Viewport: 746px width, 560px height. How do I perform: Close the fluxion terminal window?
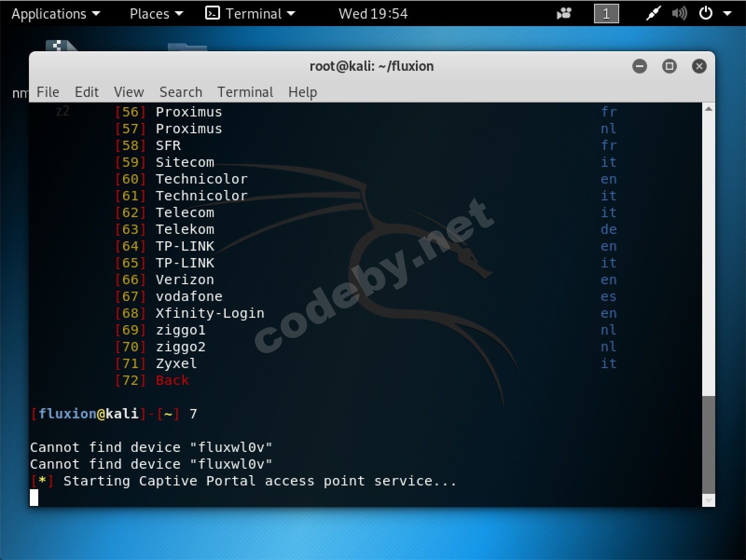(x=699, y=66)
